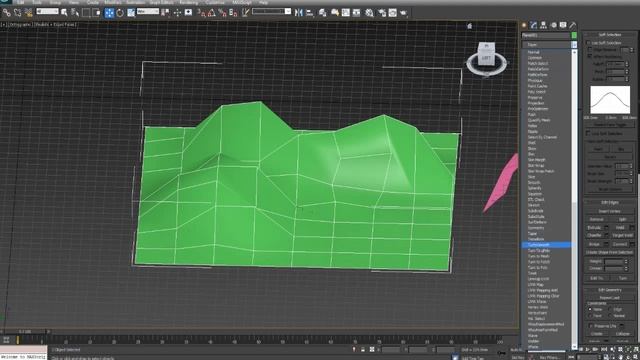
Task: Open the Render Setup icon
Action: [382, 13]
